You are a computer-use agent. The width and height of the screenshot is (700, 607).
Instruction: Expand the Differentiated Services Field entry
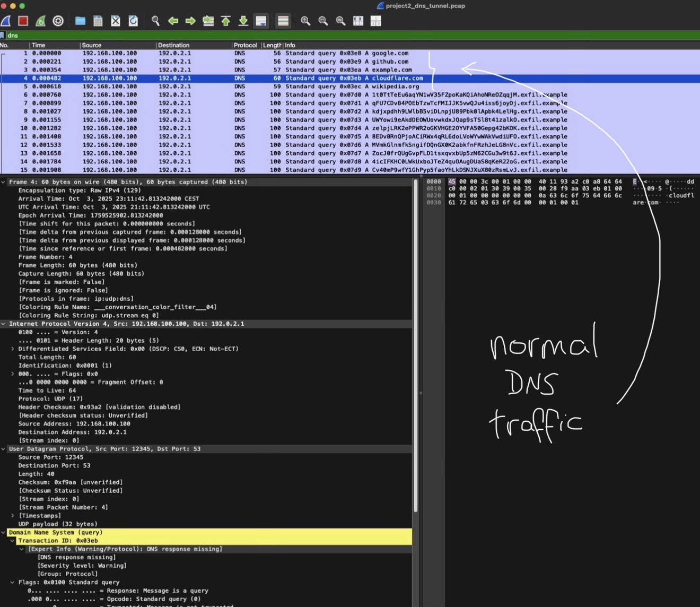point(13,349)
